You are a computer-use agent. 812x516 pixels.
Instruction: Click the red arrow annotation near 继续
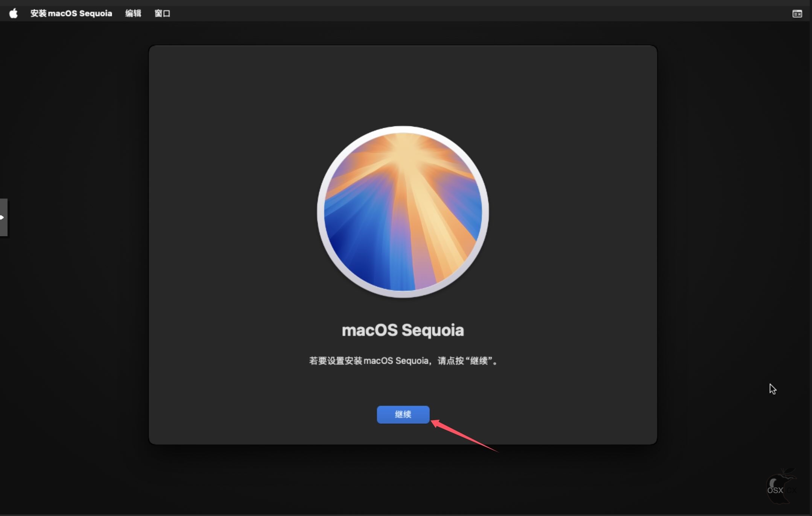[465, 436]
